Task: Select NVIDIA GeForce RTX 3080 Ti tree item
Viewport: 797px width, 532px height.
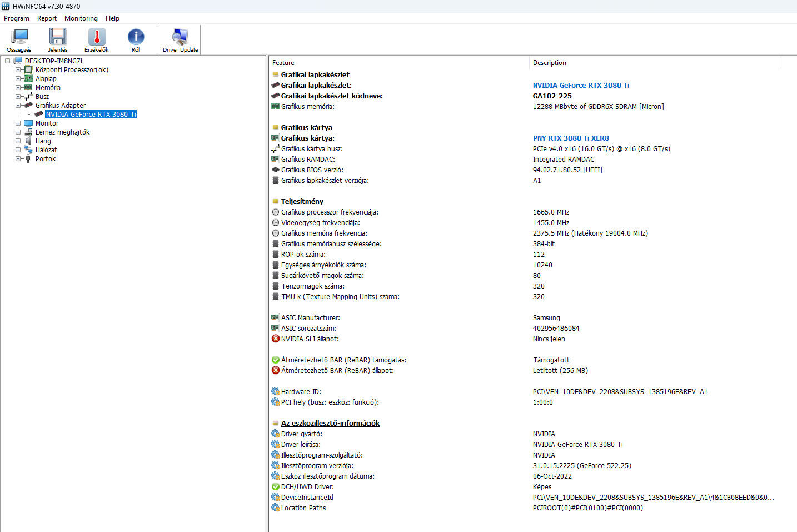Action: coord(91,115)
